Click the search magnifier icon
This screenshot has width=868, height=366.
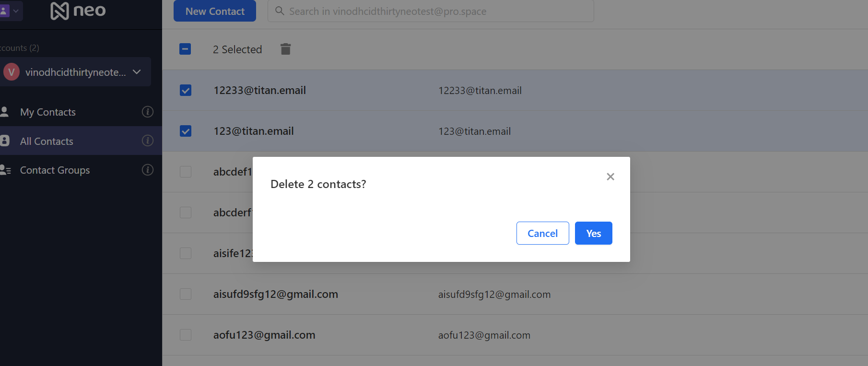280,11
